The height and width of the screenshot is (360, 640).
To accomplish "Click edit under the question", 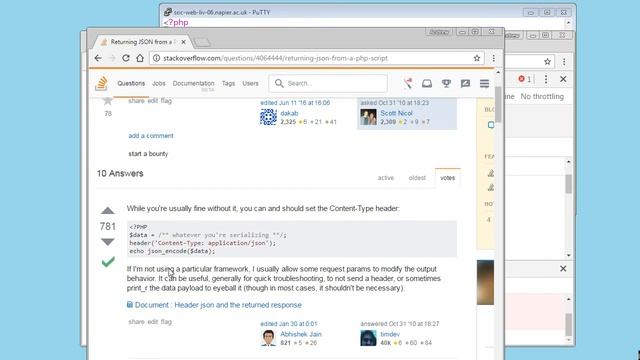I will pyautogui.click(x=153, y=101).
